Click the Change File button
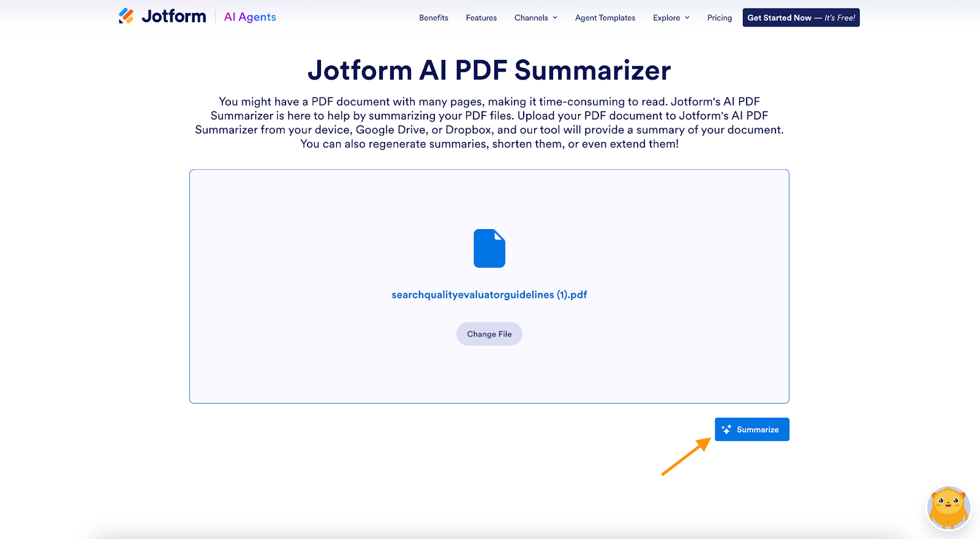 click(489, 334)
